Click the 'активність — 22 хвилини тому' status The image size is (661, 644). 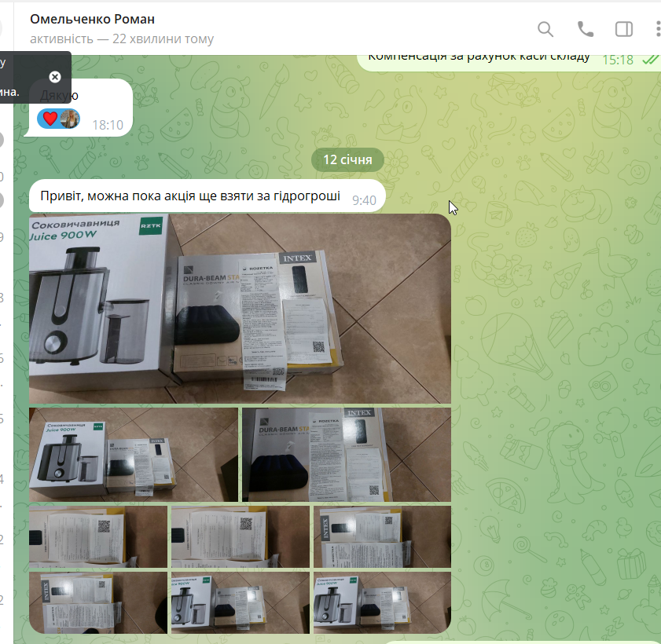point(122,38)
